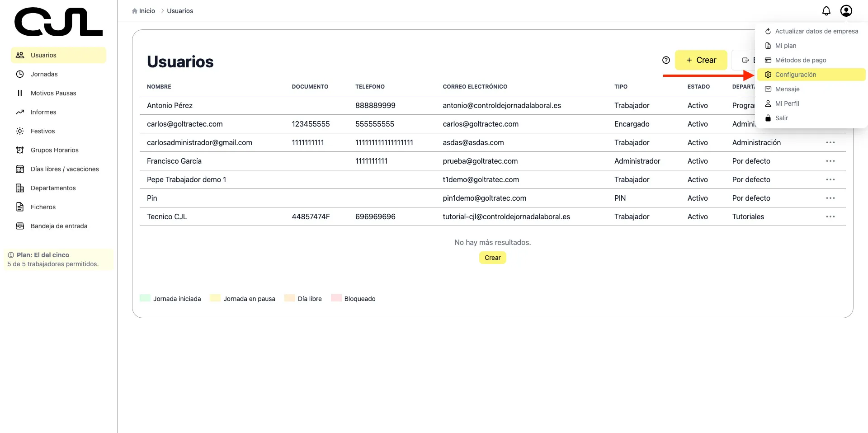The image size is (868, 433).
Task: Select Configuración from the account menu
Action: tap(795, 75)
